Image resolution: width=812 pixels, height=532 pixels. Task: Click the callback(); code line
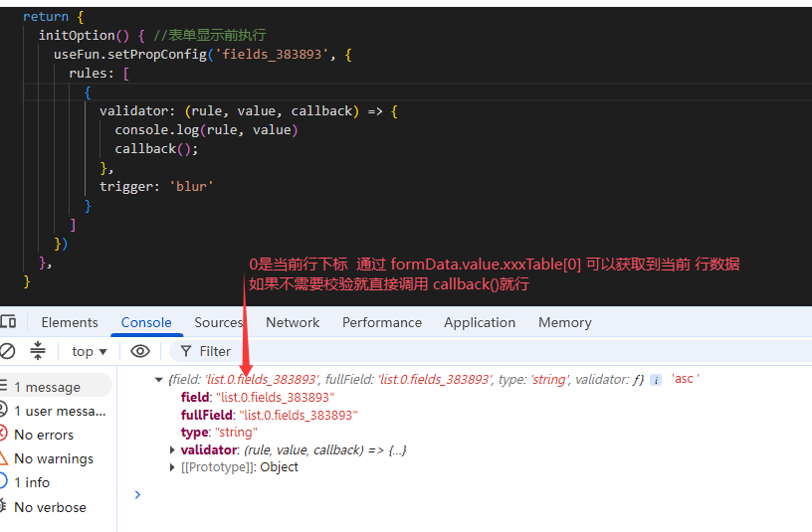[x=156, y=149]
